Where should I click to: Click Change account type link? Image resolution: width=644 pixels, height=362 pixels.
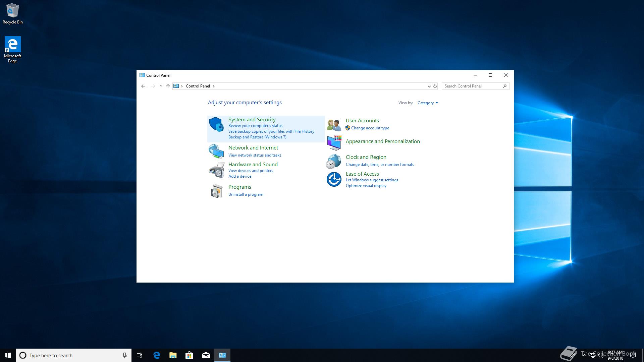coord(370,128)
